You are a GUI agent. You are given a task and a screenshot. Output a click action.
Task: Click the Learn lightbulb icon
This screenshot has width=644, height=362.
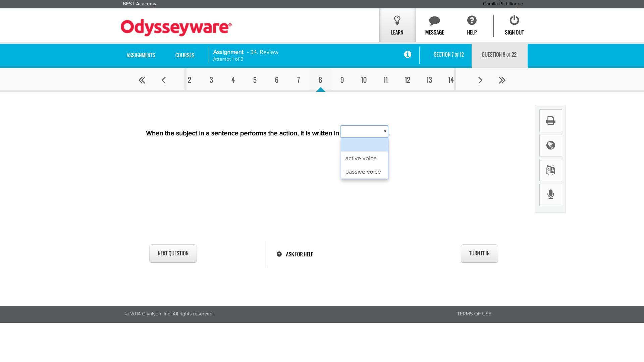tap(397, 21)
